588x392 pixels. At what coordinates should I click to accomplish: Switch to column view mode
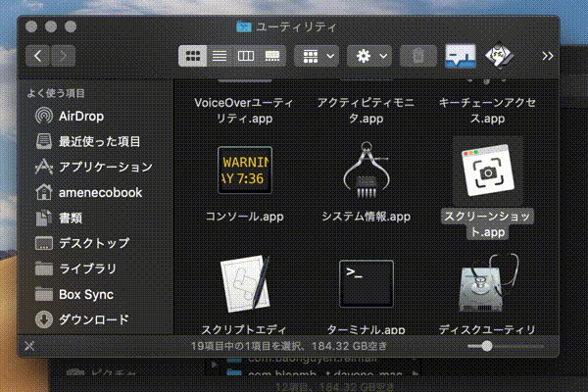246,56
